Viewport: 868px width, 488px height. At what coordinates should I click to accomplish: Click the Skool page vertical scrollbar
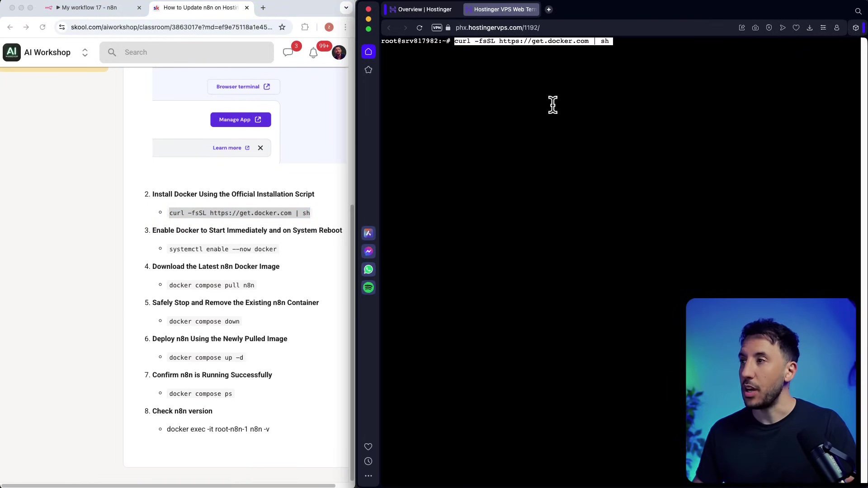click(352, 343)
